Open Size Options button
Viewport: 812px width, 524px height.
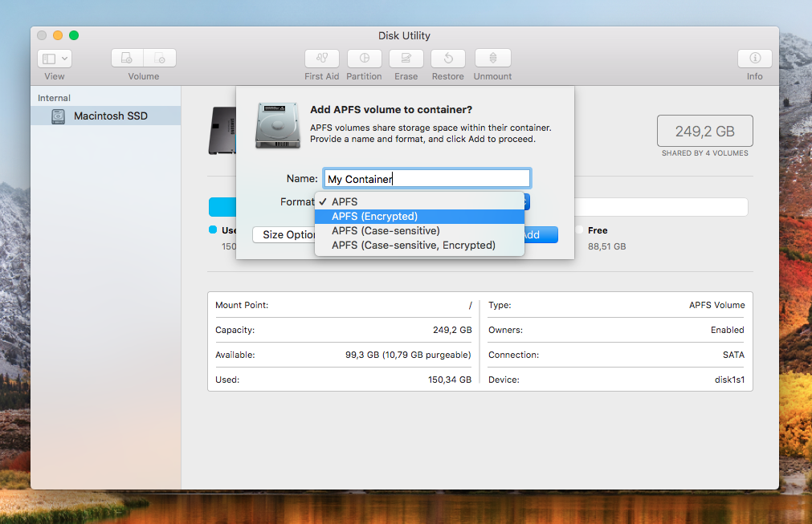coord(284,235)
